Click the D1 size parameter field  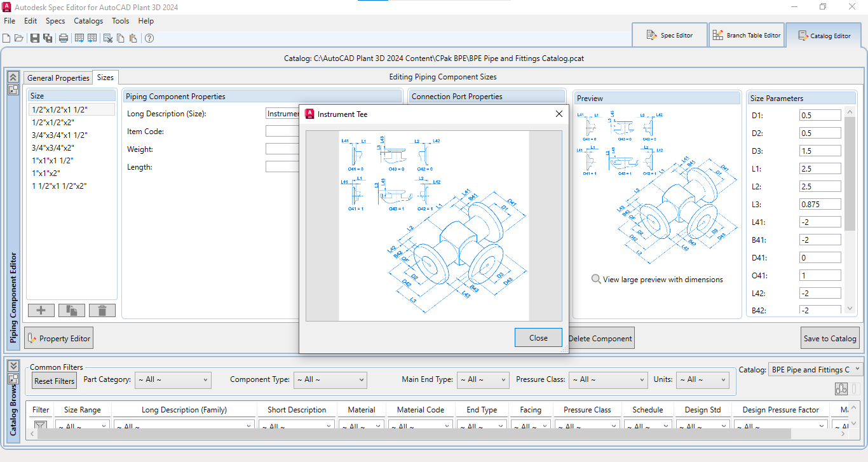click(x=820, y=116)
